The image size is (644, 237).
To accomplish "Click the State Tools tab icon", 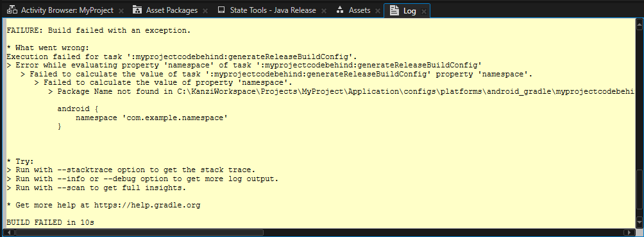I will click(x=221, y=10).
